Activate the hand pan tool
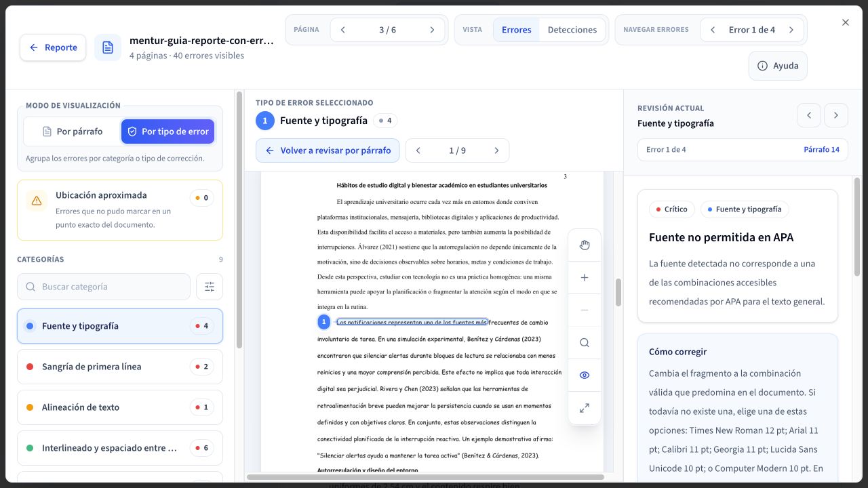The height and width of the screenshot is (488, 868). pyautogui.click(x=585, y=245)
